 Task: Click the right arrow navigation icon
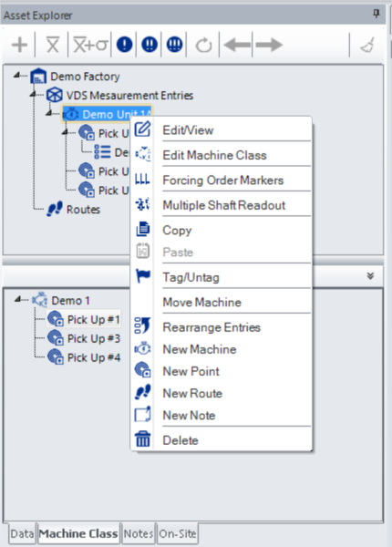pyautogui.click(x=269, y=45)
